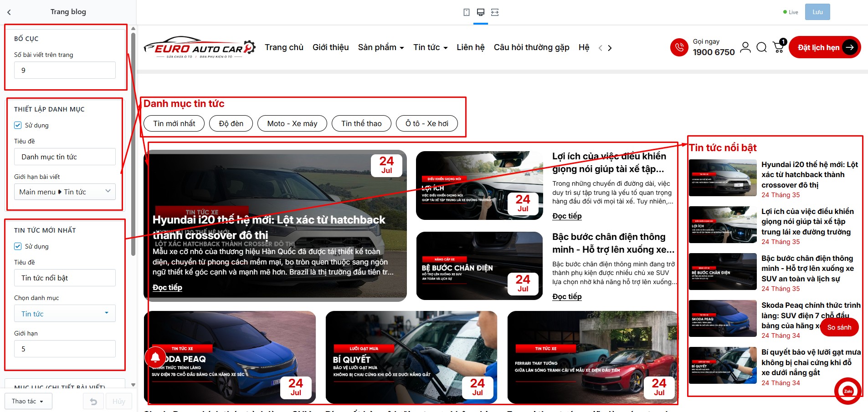Click Đọc tiếp under Lợi ích điều khiển giọng nói
The image size is (868, 412).
567,216
